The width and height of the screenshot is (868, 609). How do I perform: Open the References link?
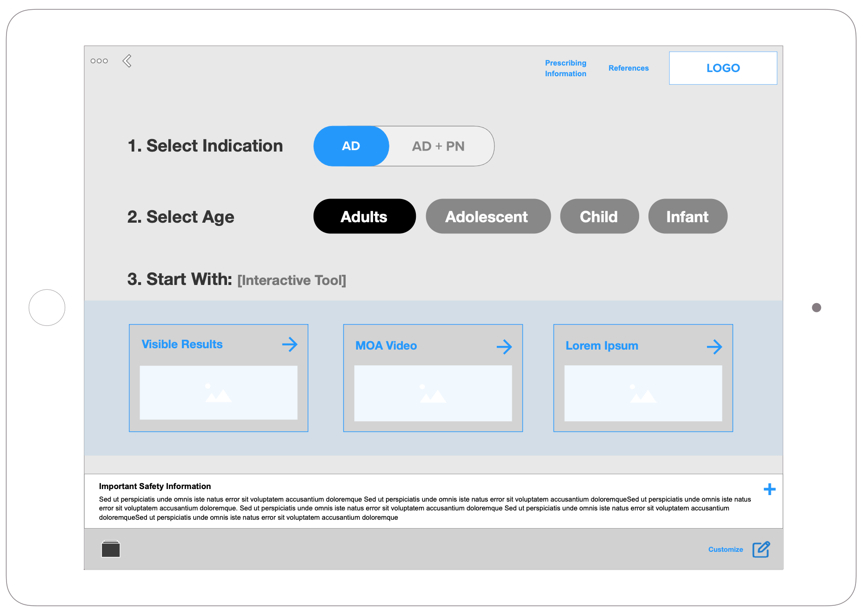coord(628,68)
